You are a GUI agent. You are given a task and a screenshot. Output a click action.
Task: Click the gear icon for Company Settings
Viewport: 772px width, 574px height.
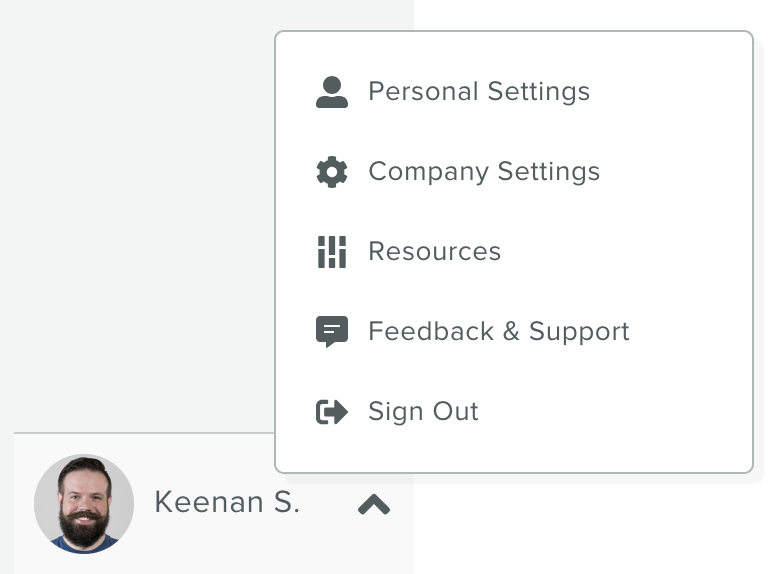pyautogui.click(x=332, y=172)
